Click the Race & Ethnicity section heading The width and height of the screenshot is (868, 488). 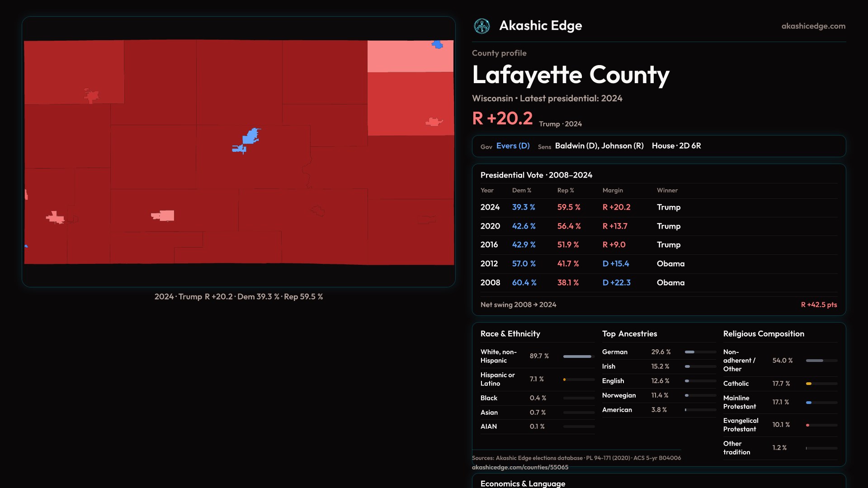pos(510,334)
